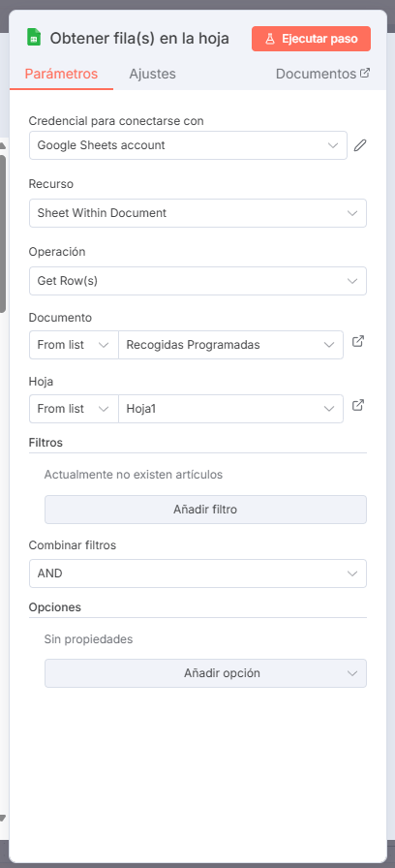
Task: Expand the Google Sheets account credential dropdown
Action: tap(188, 145)
